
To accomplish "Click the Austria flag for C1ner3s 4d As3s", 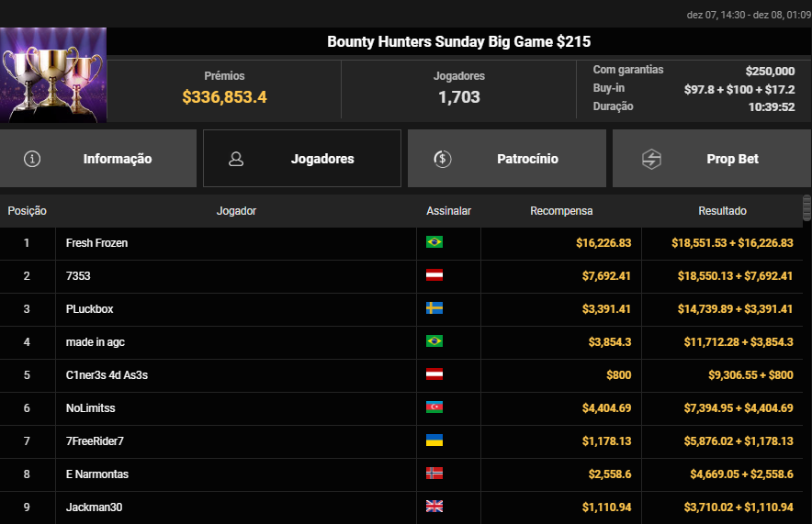I will (434, 374).
